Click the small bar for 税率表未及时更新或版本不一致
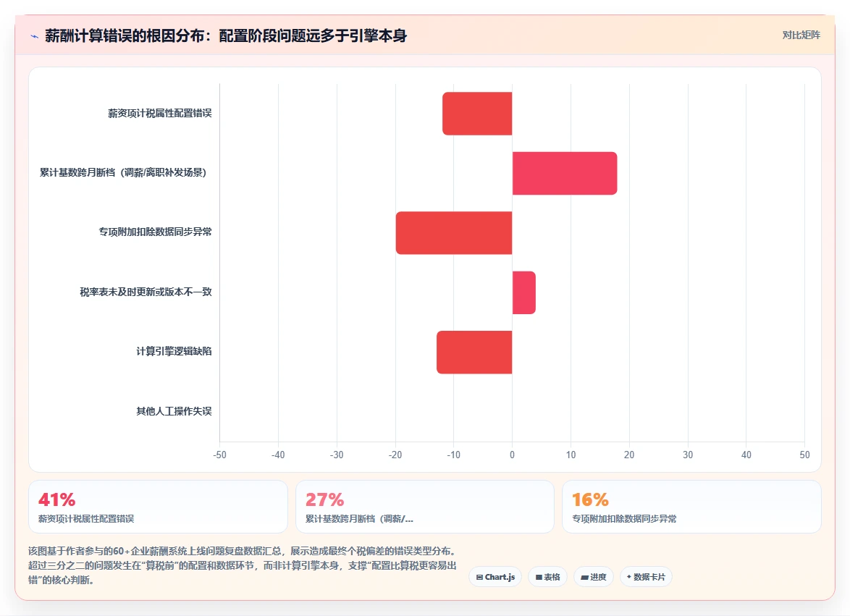The height and width of the screenshot is (616, 850). click(x=523, y=292)
